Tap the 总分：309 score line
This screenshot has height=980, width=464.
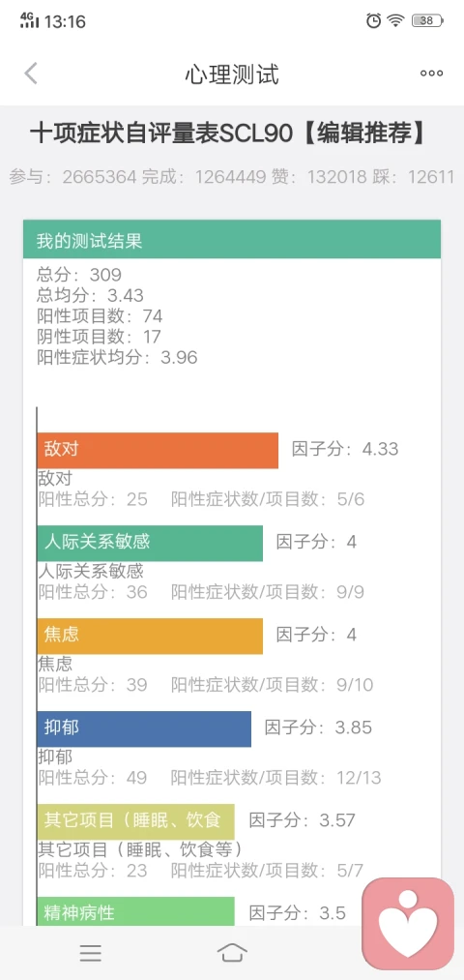point(79,275)
